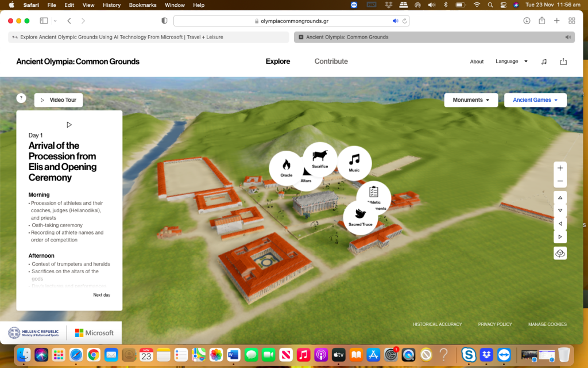Screen dimensions: 588x368
Task: Show the tab overview grid
Action: click(x=572, y=21)
